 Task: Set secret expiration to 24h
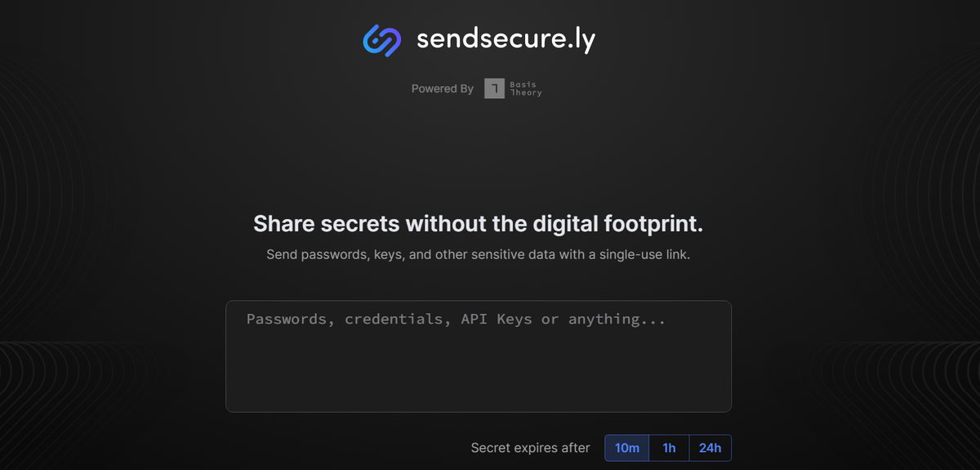710,448
